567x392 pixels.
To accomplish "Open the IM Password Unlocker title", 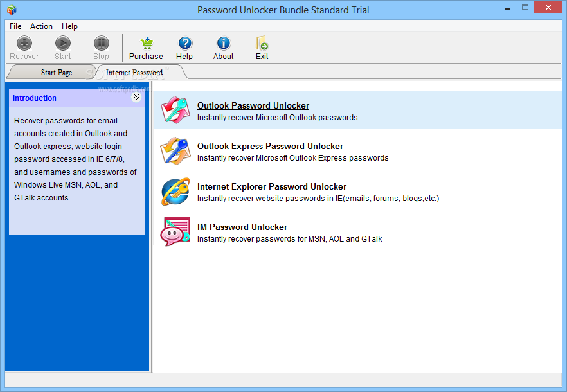I will click(x=242, y=227).
